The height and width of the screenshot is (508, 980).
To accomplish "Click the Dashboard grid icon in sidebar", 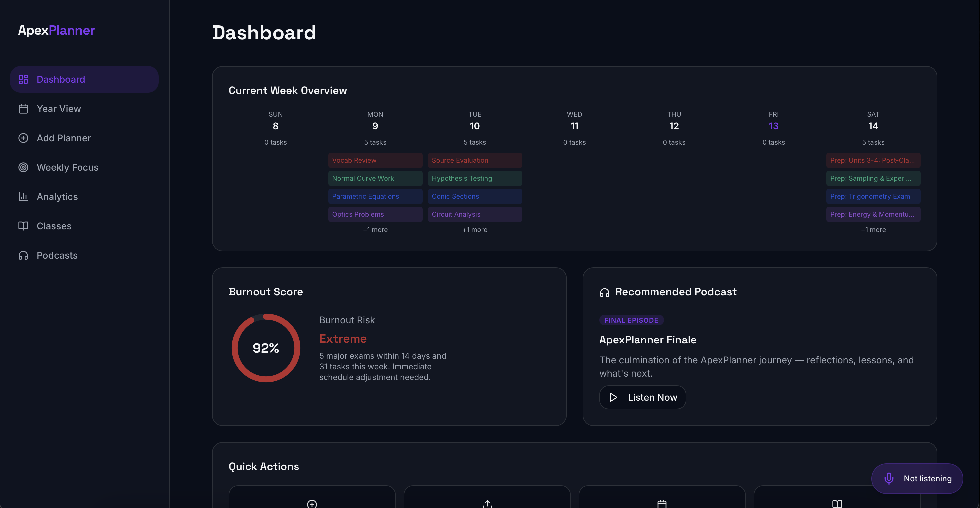I will [23, 79].
